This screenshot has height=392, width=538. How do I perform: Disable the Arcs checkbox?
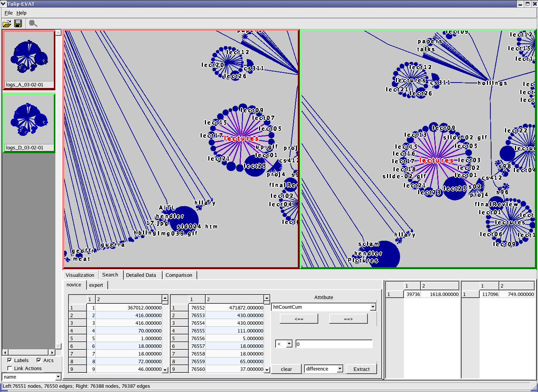point(39,361)
